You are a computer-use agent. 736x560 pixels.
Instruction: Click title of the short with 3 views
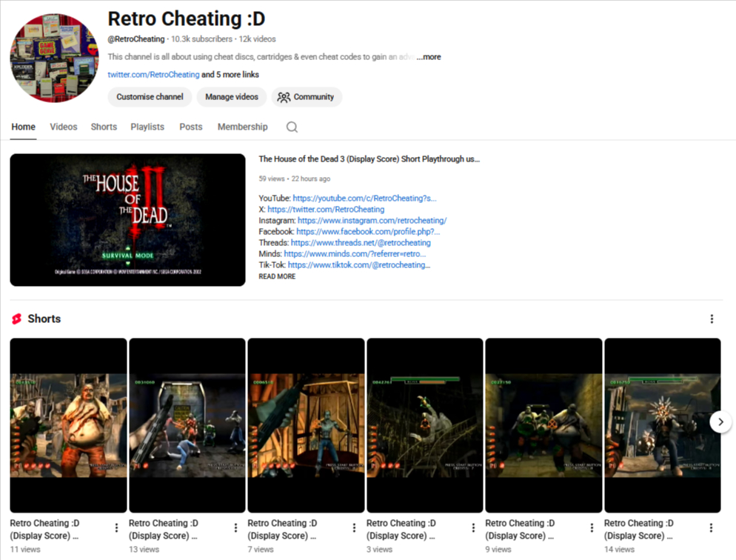point(401,529)
